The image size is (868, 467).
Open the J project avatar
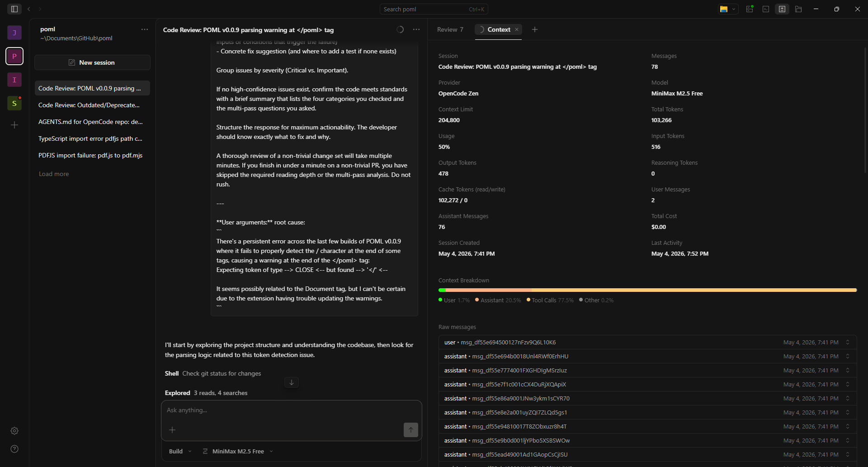click(14, 33)
